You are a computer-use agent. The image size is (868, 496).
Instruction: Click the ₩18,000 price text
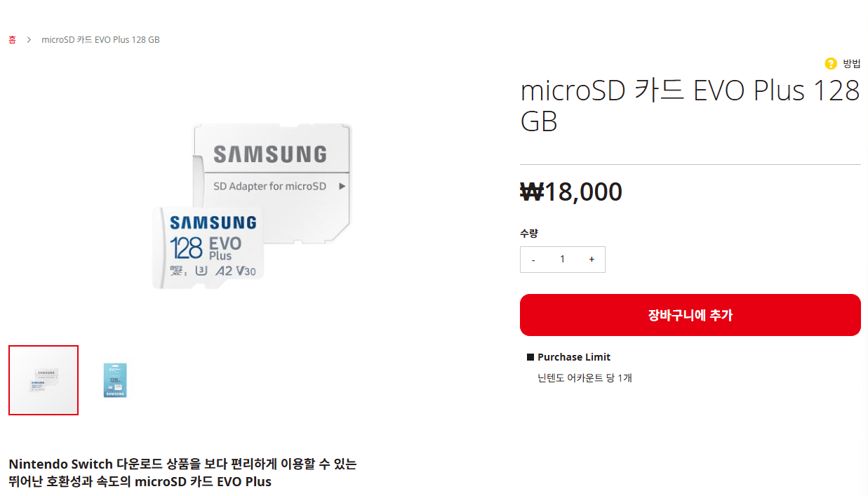coord(570,192)
